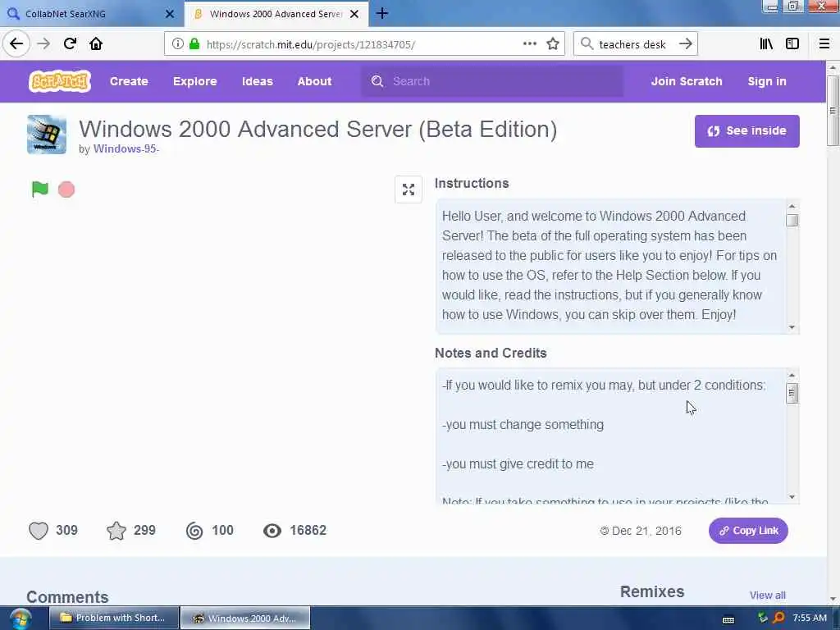
Task: Click the heart love icon
Action: click(39, 531)
